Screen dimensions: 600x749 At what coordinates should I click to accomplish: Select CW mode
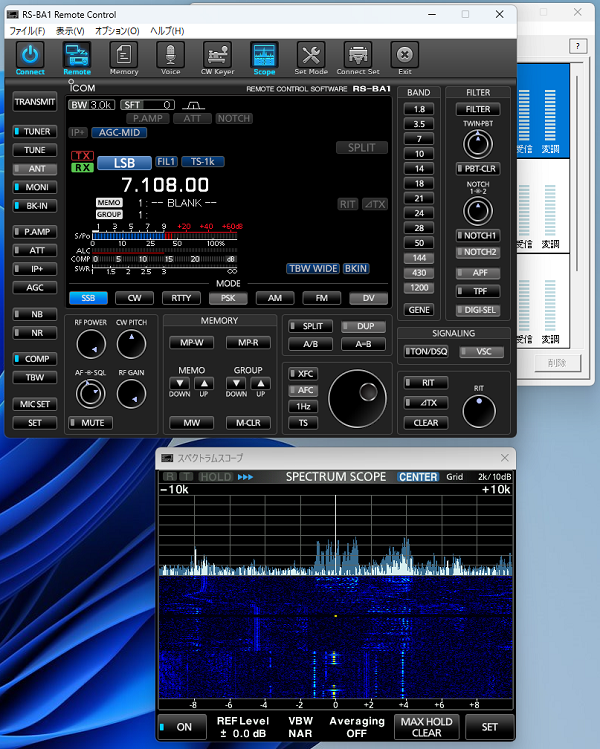point(134,298)
